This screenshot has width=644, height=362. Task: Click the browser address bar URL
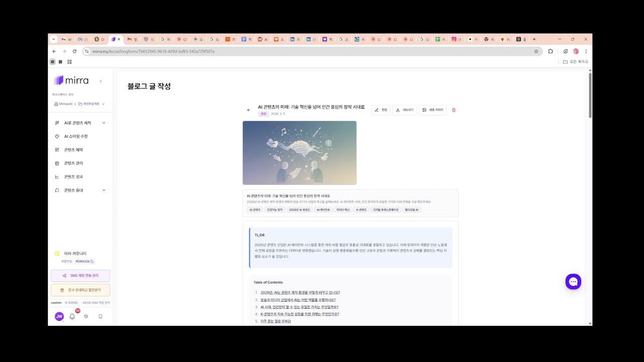click(153, 51)
